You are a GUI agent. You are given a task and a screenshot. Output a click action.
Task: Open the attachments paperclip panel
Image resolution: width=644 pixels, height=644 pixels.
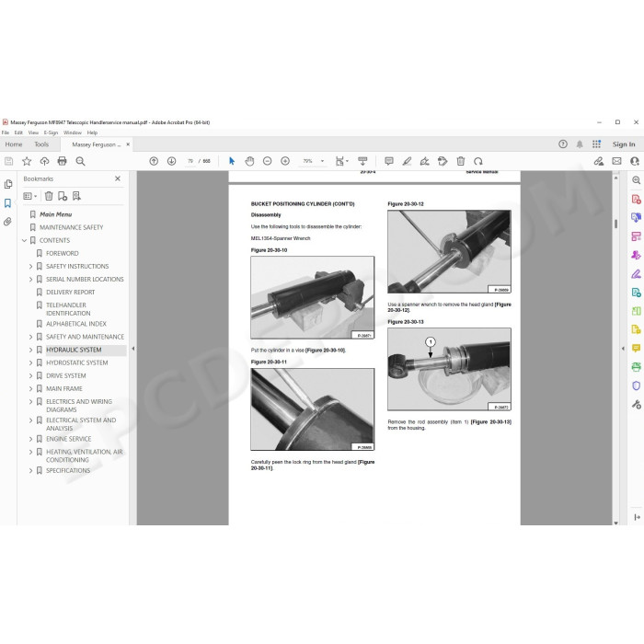point(7,223)
